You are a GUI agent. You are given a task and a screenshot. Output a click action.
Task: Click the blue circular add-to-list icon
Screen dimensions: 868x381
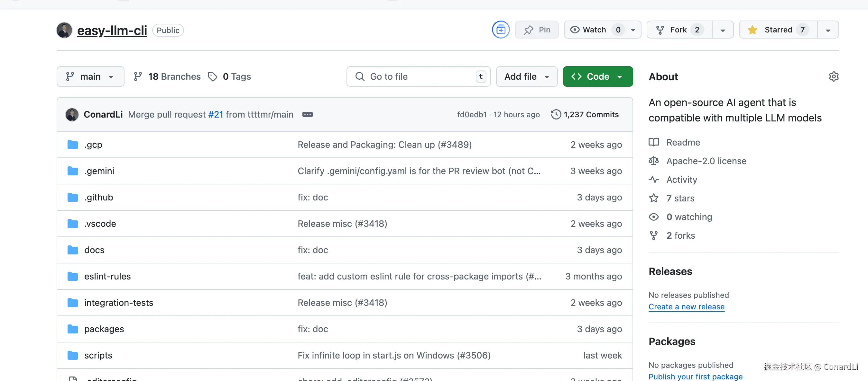click(500, 30)
